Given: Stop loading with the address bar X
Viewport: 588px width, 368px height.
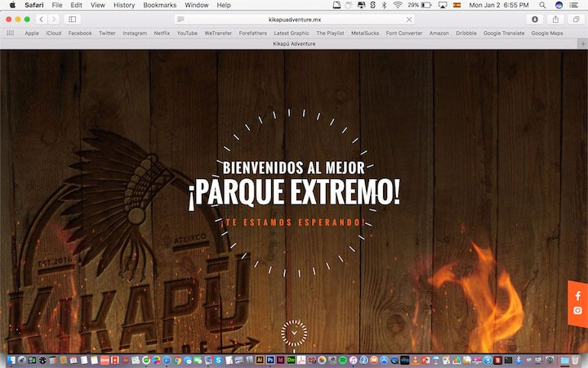Looking at the screenshot, I should click(409, 19).
